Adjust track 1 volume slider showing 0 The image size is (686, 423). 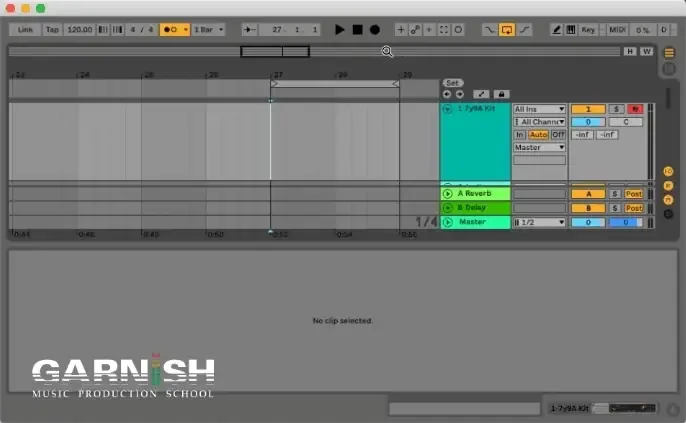coord(588,122)
